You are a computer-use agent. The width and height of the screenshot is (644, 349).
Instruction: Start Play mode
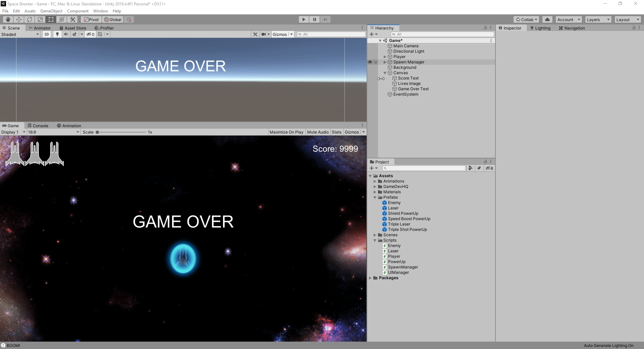(x=304, y=19)
